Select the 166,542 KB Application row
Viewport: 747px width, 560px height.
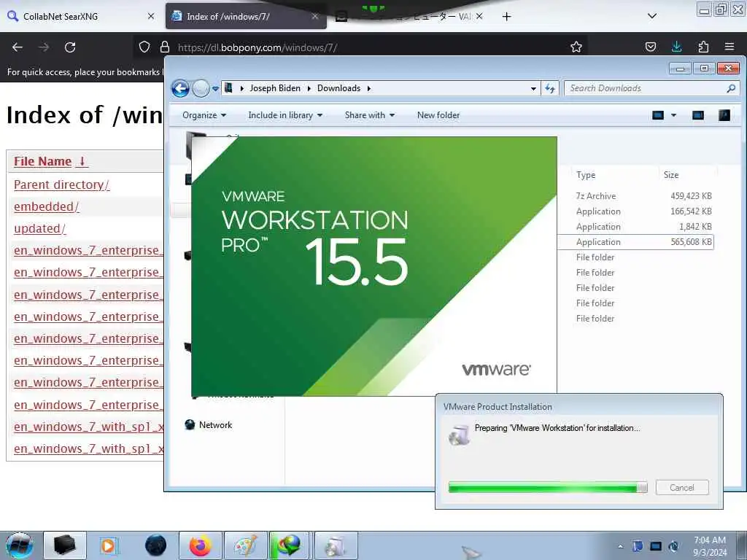click(635, 211)
